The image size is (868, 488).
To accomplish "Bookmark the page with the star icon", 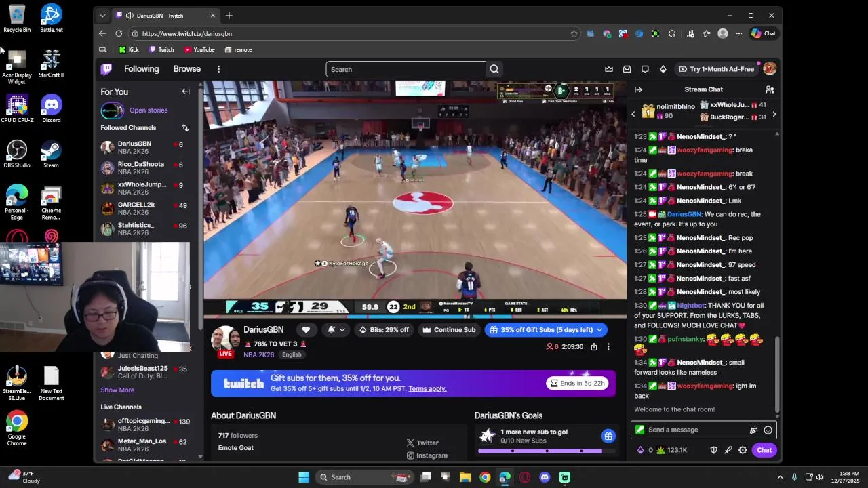I will 574,33.
